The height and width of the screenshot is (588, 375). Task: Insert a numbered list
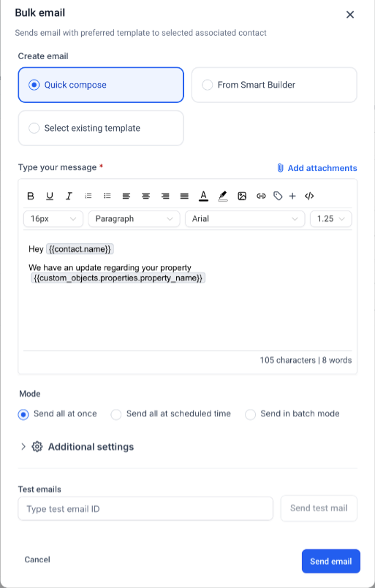tap(88, 196)
